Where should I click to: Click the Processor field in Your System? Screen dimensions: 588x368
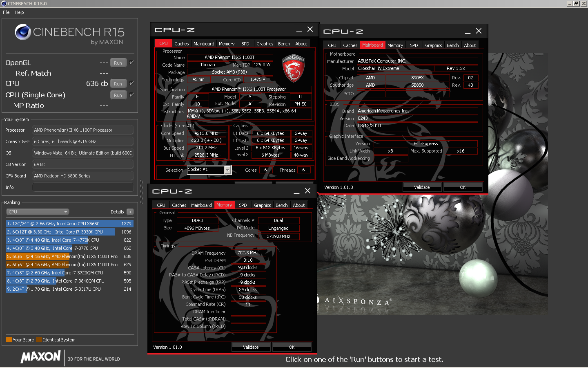(83, 130)
